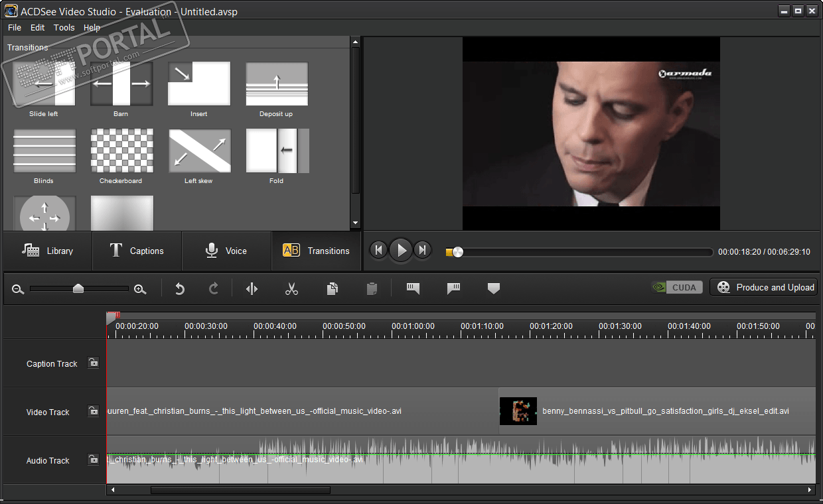Switch to the Captions tab

pos(137,251)
